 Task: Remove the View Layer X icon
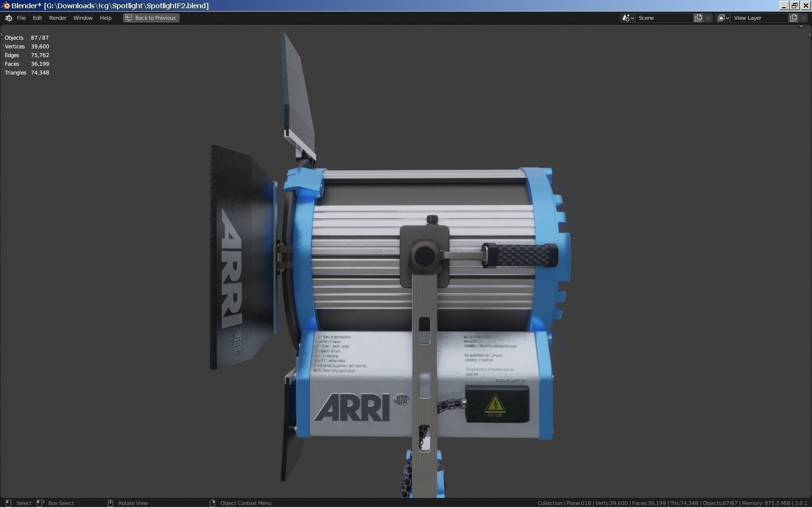click(x=804, y=18)
